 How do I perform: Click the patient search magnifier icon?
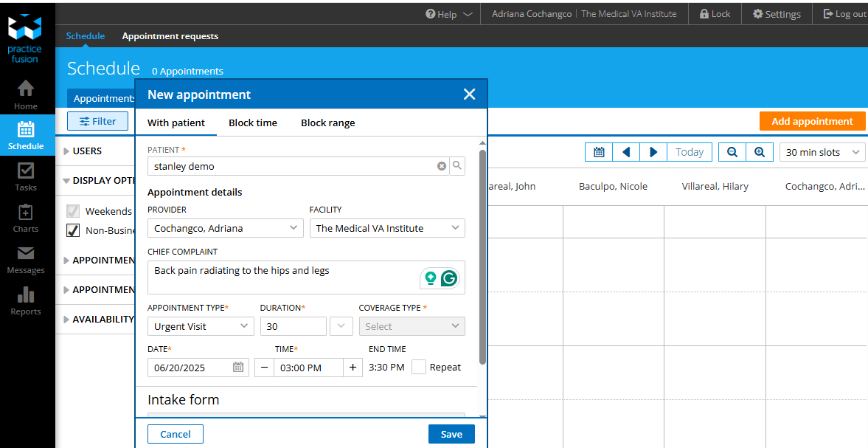pos(457,166)
